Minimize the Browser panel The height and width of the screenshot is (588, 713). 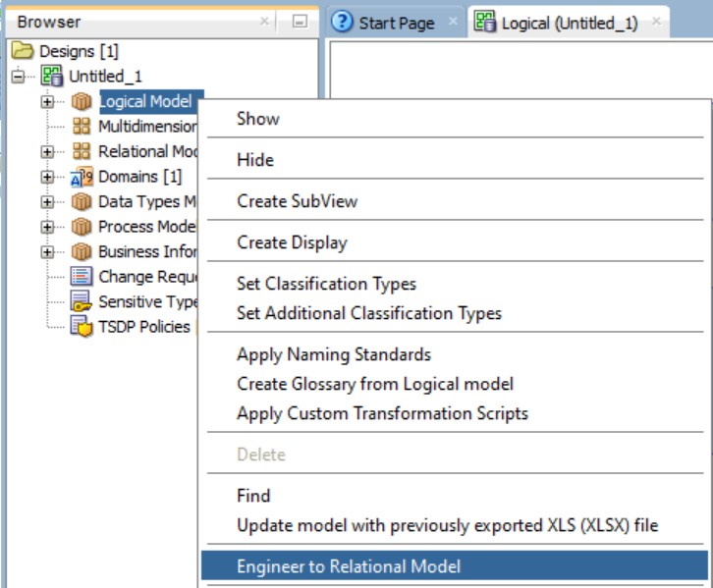pos(301,22)
